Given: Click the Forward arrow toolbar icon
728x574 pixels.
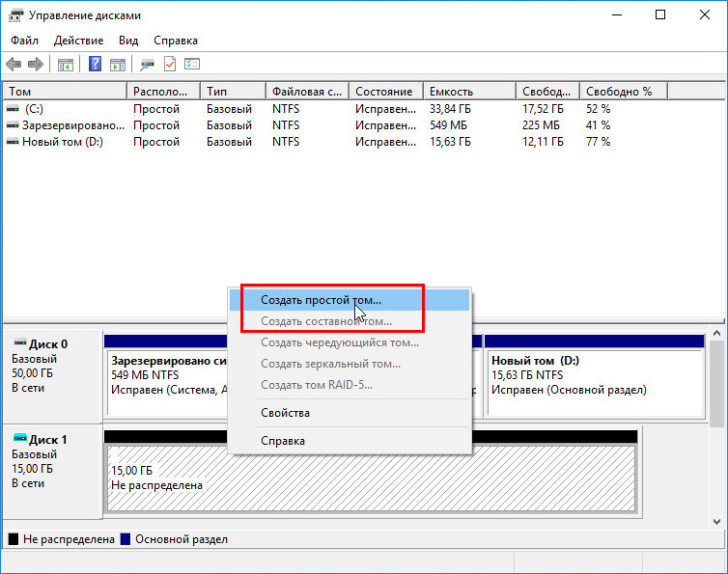Looking at the screenshot, I should click(36, 64).
